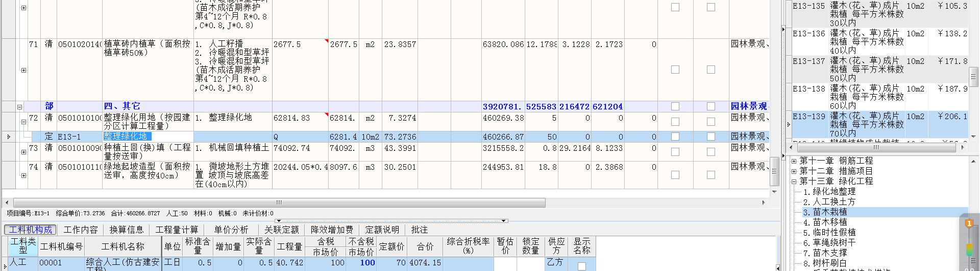Viewport: 980px width, 271px height.
Task: Open the 定额说明 tab
Action: coord(382,230)
